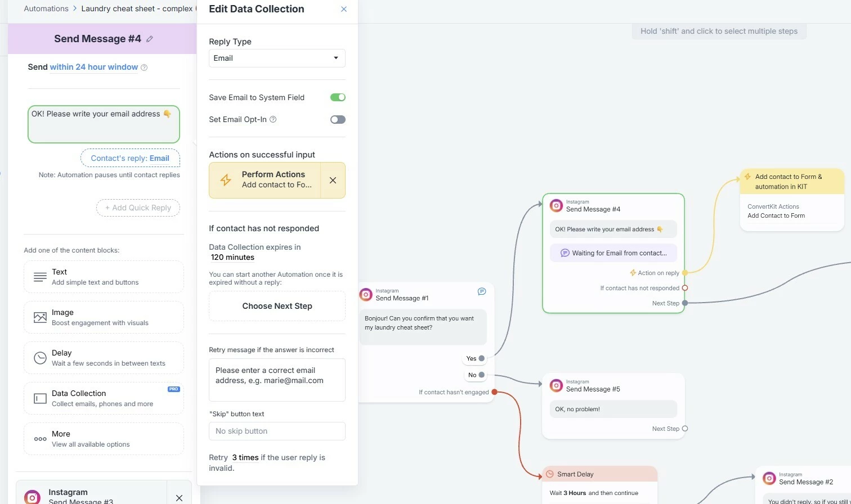Screen dimensions: 851x504
Task: Click help icon beside 24 hour window
Action: coord(144,67)
